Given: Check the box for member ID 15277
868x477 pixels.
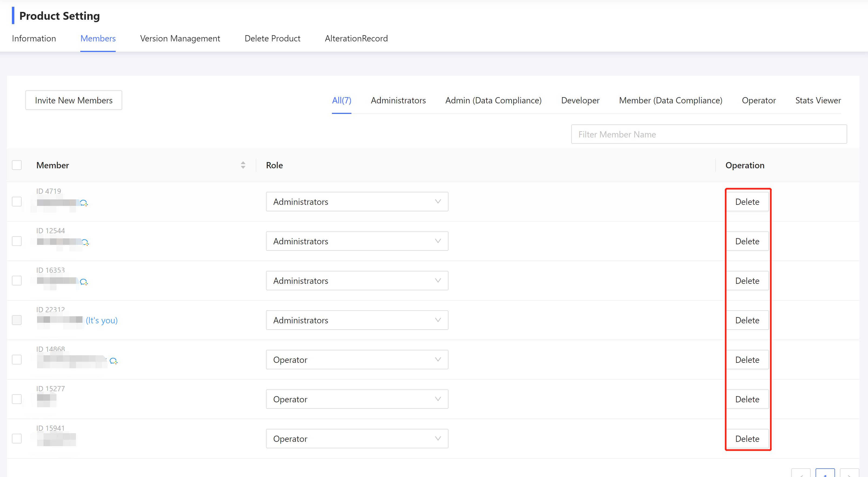Looking at the screenshot, I should coord(17,399).
